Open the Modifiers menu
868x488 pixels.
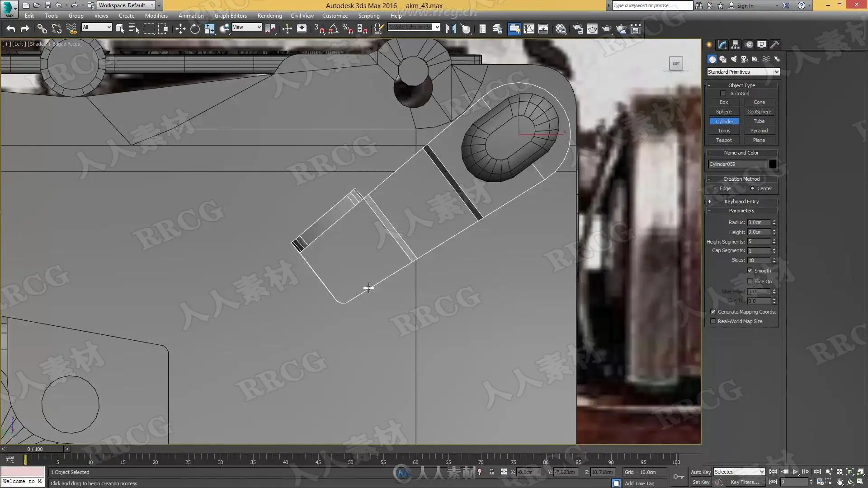click(x=156, y=16)
